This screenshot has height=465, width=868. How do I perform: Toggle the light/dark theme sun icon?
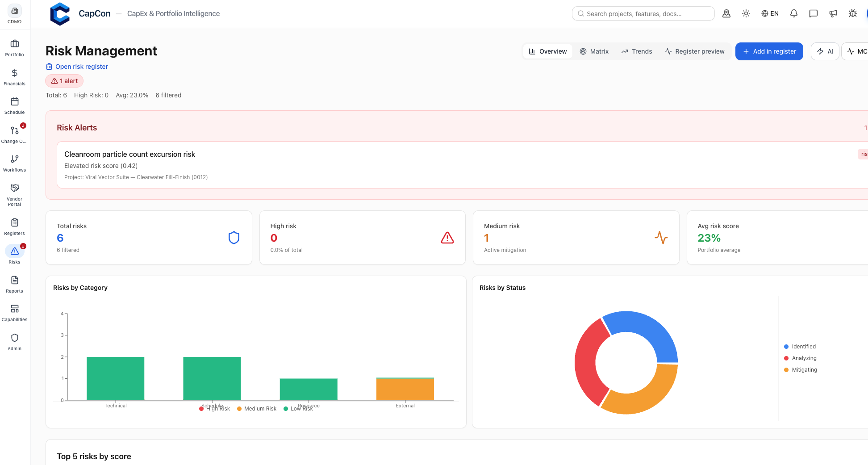746,13
